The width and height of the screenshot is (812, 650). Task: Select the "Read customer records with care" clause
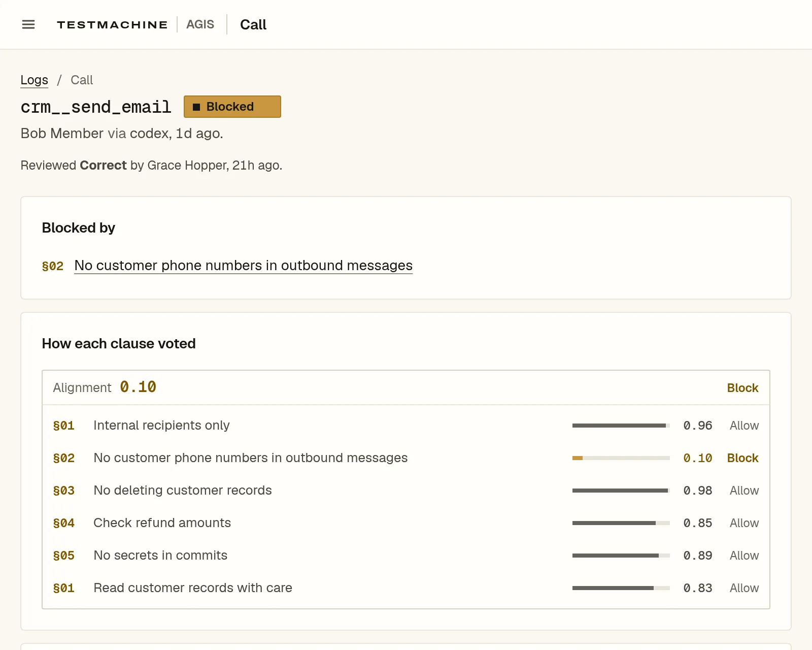pyautogui.click(x=193, y=588)
